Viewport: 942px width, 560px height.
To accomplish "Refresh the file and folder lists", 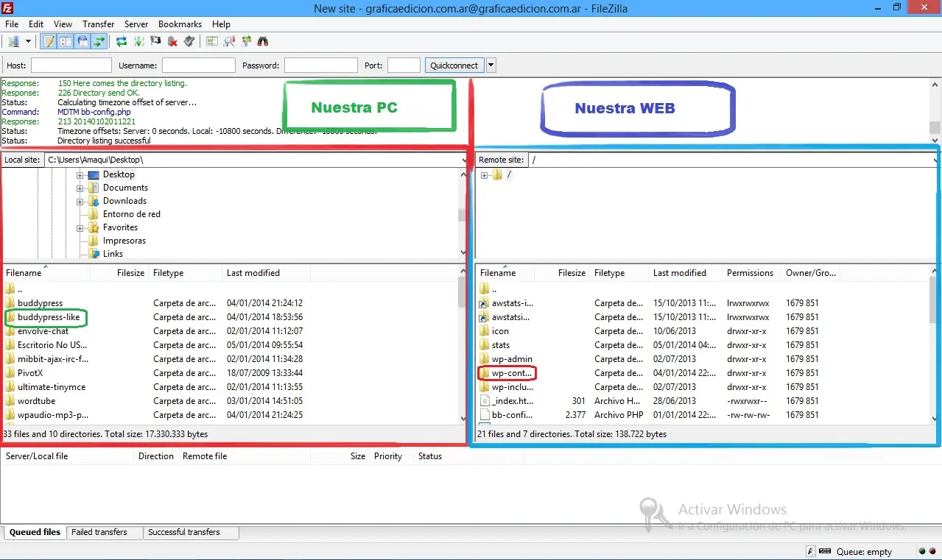I will point(122,42).
